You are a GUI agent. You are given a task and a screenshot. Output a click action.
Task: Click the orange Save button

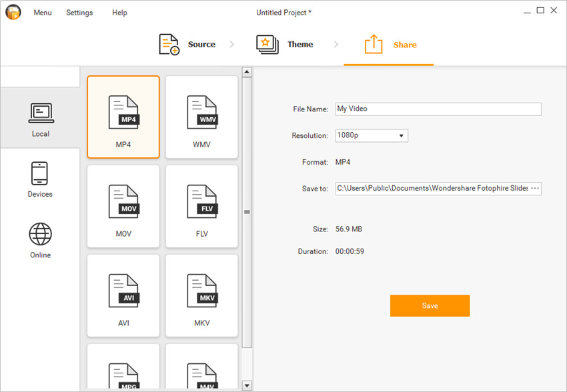[x=430, y=305]
